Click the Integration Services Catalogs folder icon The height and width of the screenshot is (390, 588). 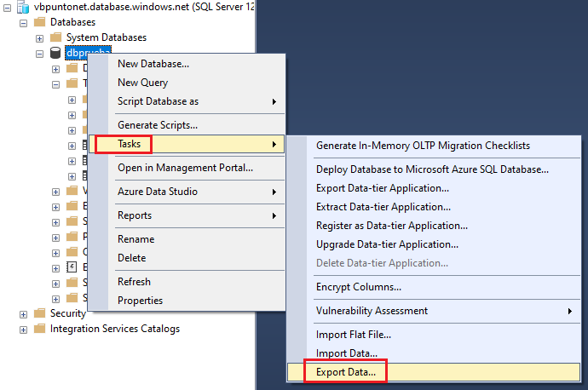[39, 329]
